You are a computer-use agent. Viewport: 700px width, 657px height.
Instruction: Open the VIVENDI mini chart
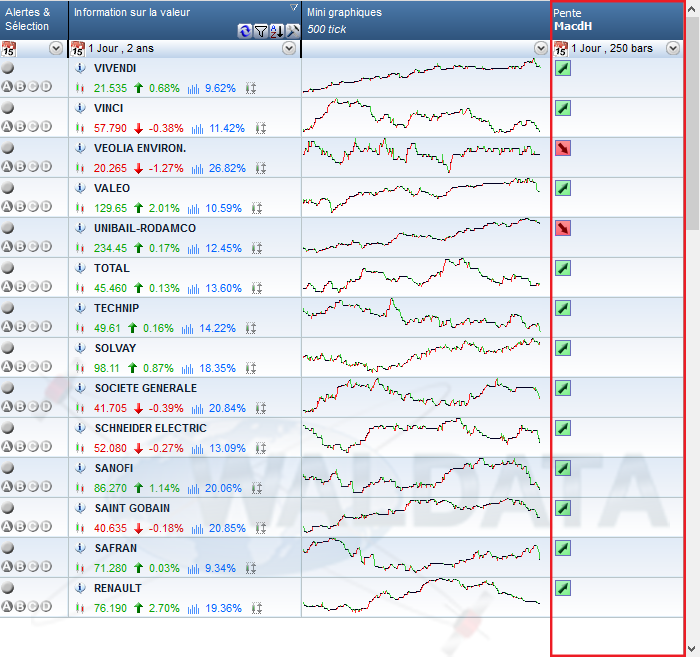point(422,77)
